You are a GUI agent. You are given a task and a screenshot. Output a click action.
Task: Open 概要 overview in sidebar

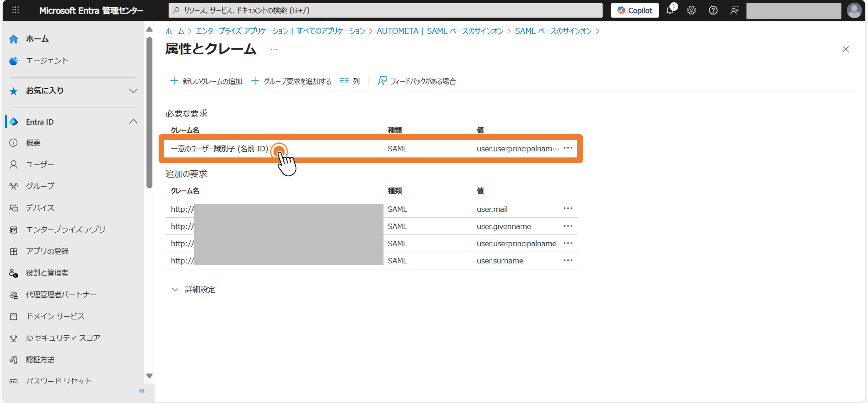click(x=33, y=143)
